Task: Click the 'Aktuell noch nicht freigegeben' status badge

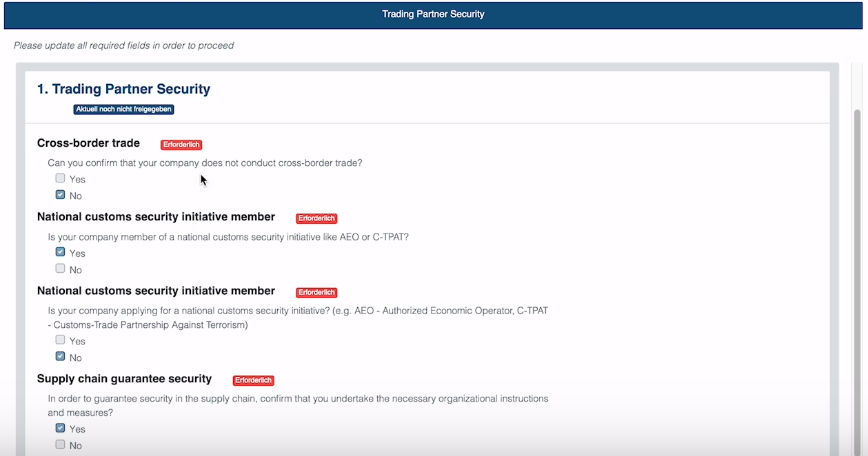Action: (123, 110)
